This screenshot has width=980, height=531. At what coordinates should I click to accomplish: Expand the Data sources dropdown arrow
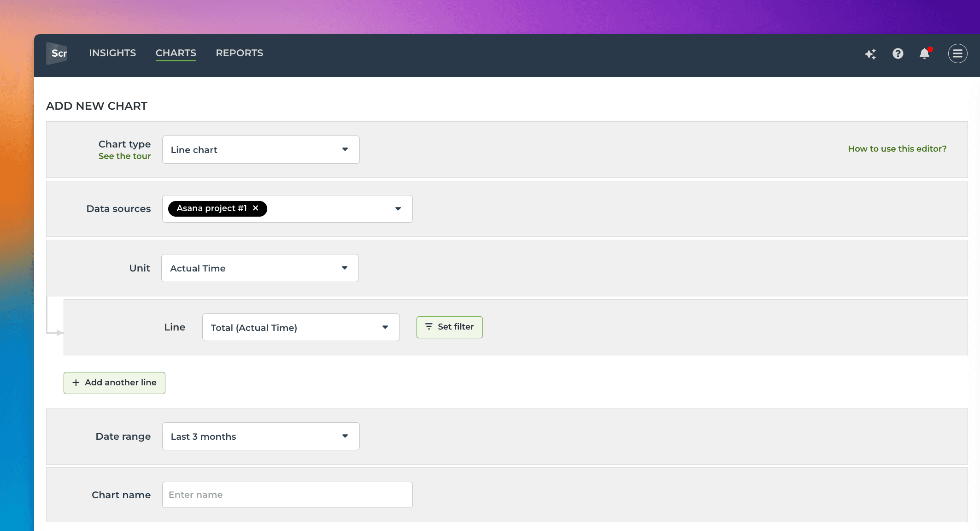[x=398, y=209]
